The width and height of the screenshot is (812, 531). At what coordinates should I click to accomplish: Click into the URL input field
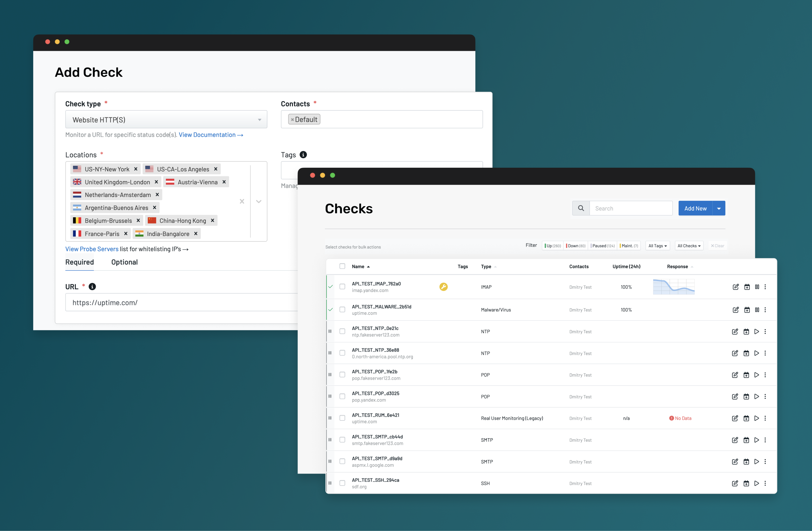tap(181, 303)
